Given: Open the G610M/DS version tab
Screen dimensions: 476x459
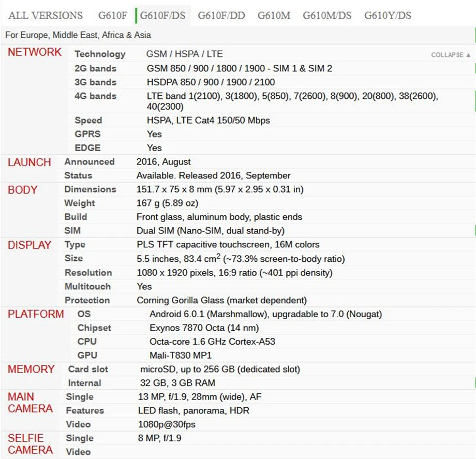Looking at the screenshot, I should pyautogui.click(x=327, y=16).
